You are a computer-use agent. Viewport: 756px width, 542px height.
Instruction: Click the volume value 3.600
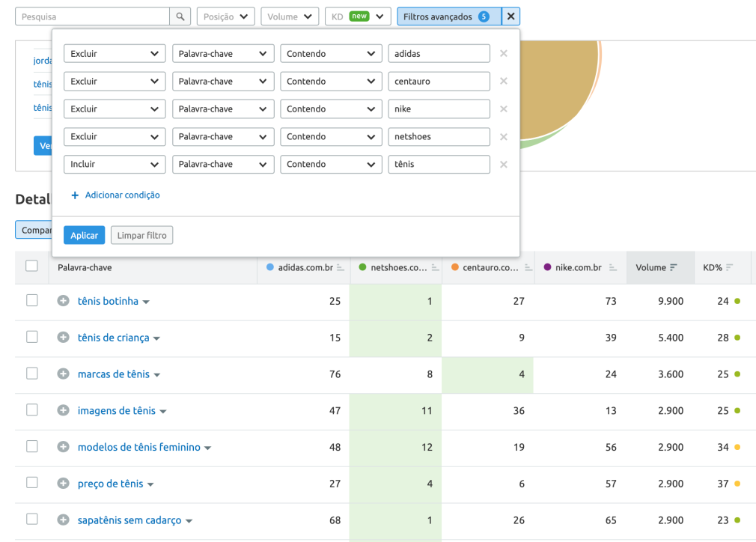[671, 374]
